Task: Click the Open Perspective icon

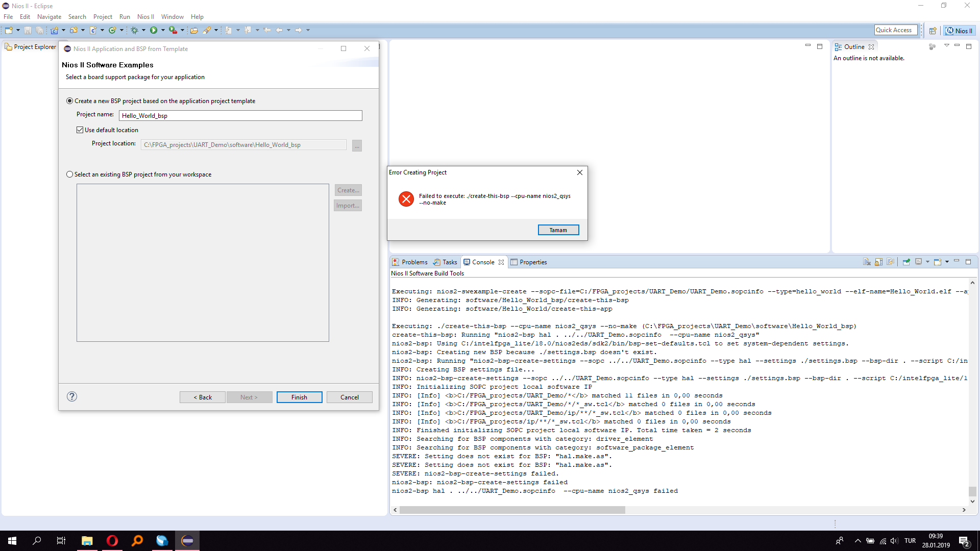Action: pyautogui.click(x=933, y=31)
